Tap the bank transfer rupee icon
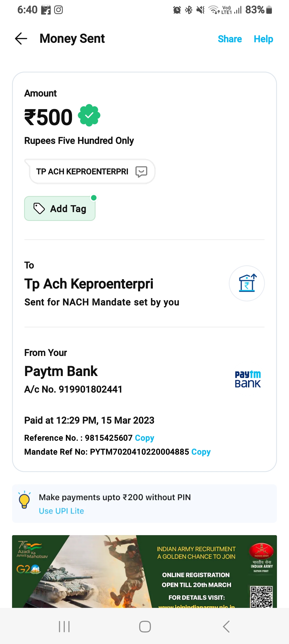Image resolution: width=289 pixels, height=644 pixels. (x=247, y=283)
